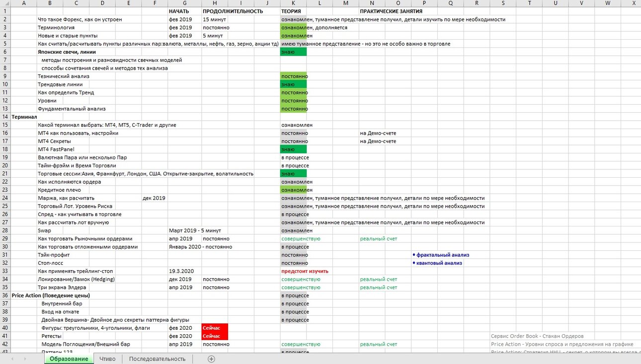
Task: Click the 'Локирование/Замок (Hedging)' cell
Action: (x=76, y=279)
